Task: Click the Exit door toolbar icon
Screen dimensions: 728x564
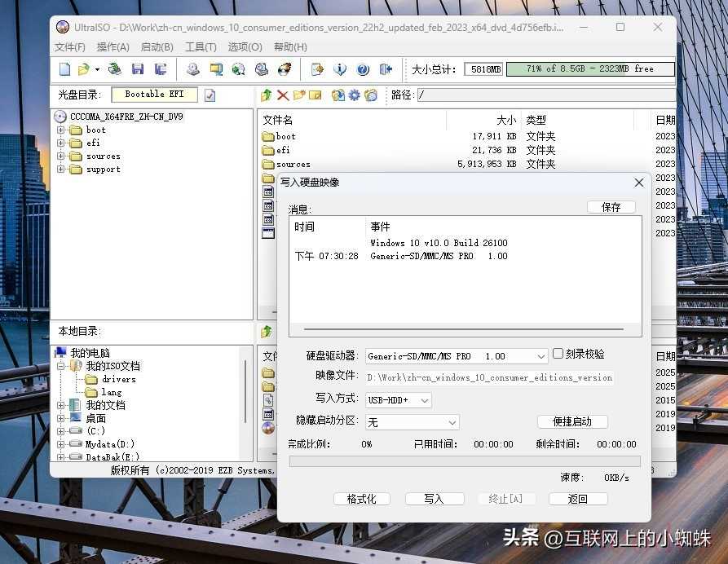Action: point(386,69)
